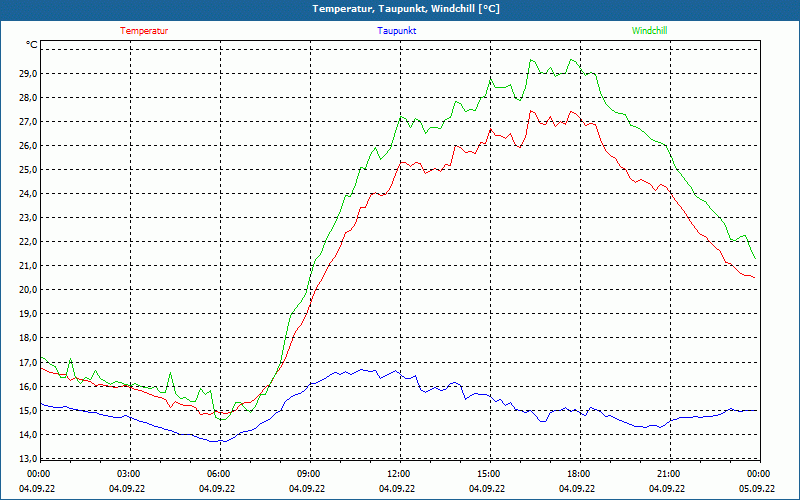Click the 05.09.22 date label
The height and width of the screenshot is (500, 800).
click(x=757, y=489)
